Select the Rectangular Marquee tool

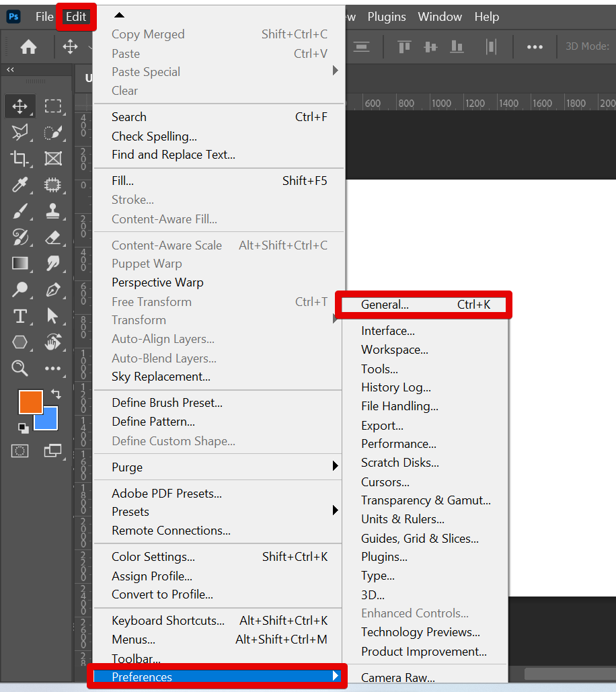coord(52,106)
